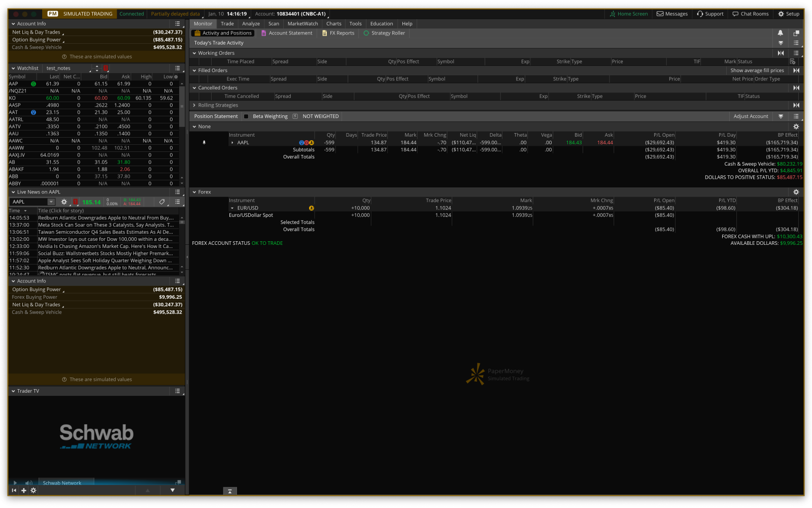Image resolution: width=812 pixels, height=508 pixels.
Task: Click the detach window icon beside bell
Action: [x=796, y=33]
